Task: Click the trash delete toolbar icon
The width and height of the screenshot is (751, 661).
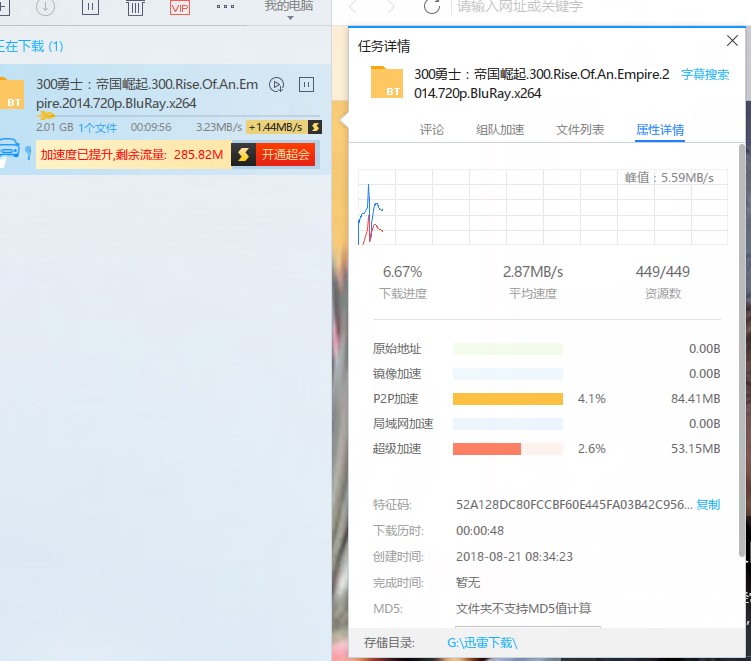Action: pyautogui.click(x=135, y=7)
